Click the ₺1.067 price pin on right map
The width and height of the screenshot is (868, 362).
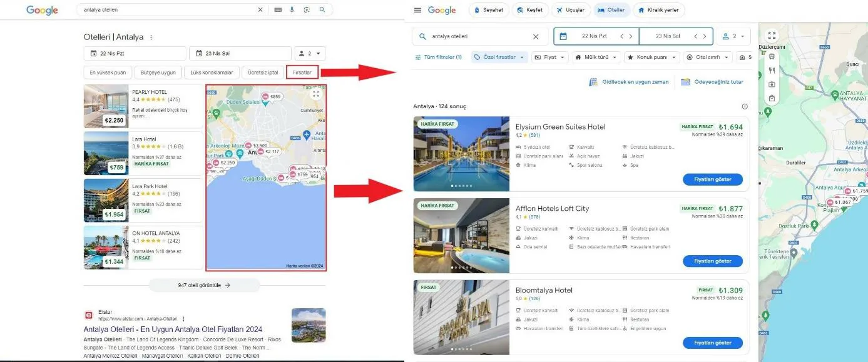(840, 202)
